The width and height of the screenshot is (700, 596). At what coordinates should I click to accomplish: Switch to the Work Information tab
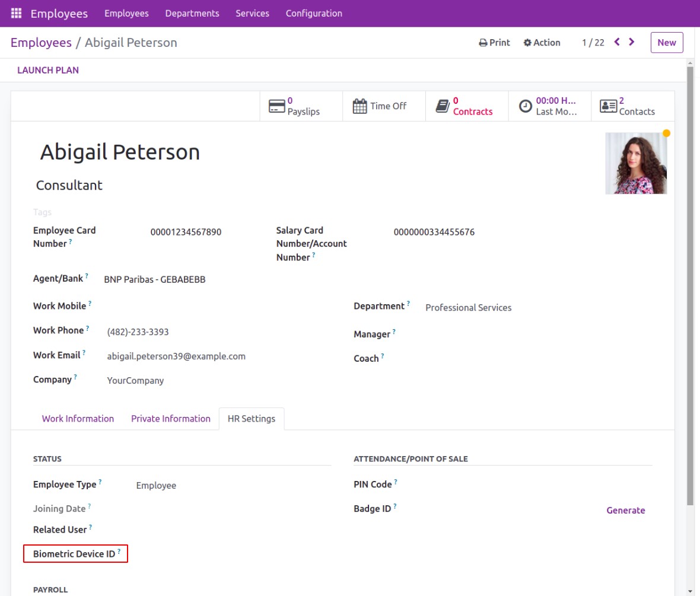tap(78, 419)
